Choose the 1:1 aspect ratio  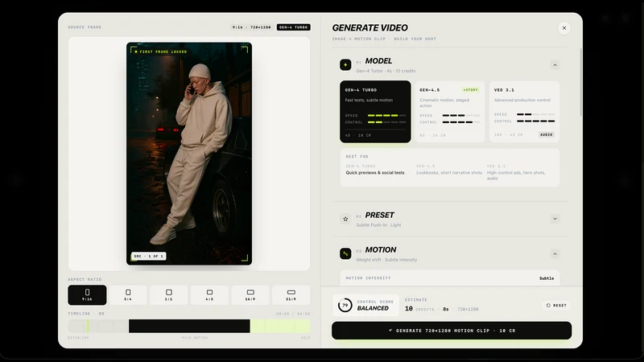click(169, 294)
